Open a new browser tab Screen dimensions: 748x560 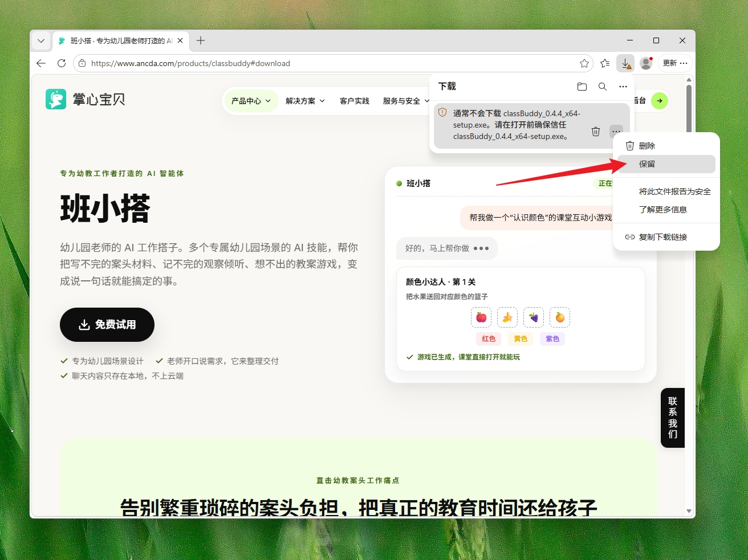201,40
